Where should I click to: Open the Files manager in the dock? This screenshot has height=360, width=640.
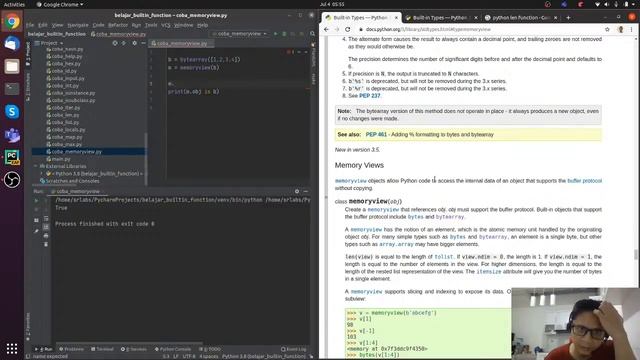(x=12, y=66)
